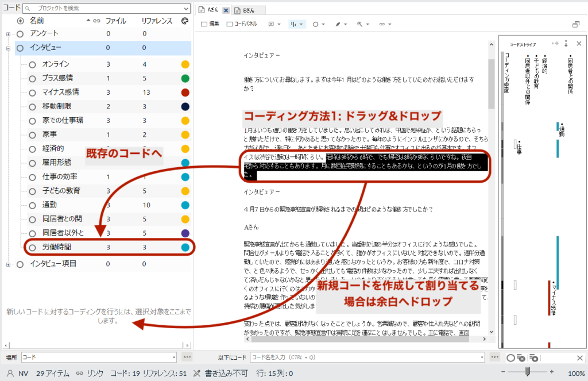This screenshot has height=381, width=588.
Task: Sort codes by the リファレンス column header
Action: 157,21
